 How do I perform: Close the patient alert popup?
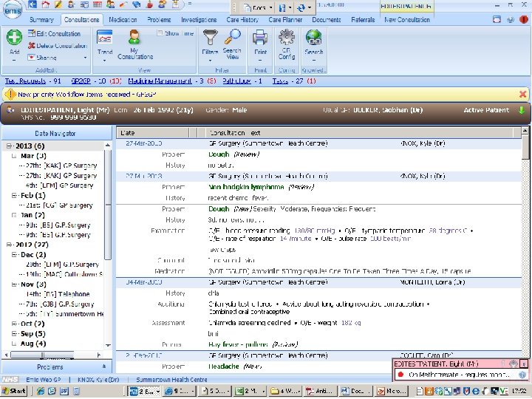(524, 364)
